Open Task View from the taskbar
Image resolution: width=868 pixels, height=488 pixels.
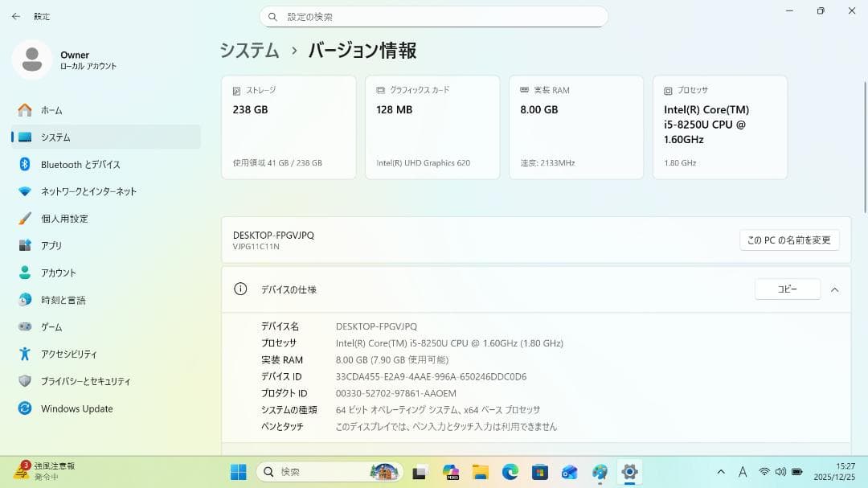(418, 472)
